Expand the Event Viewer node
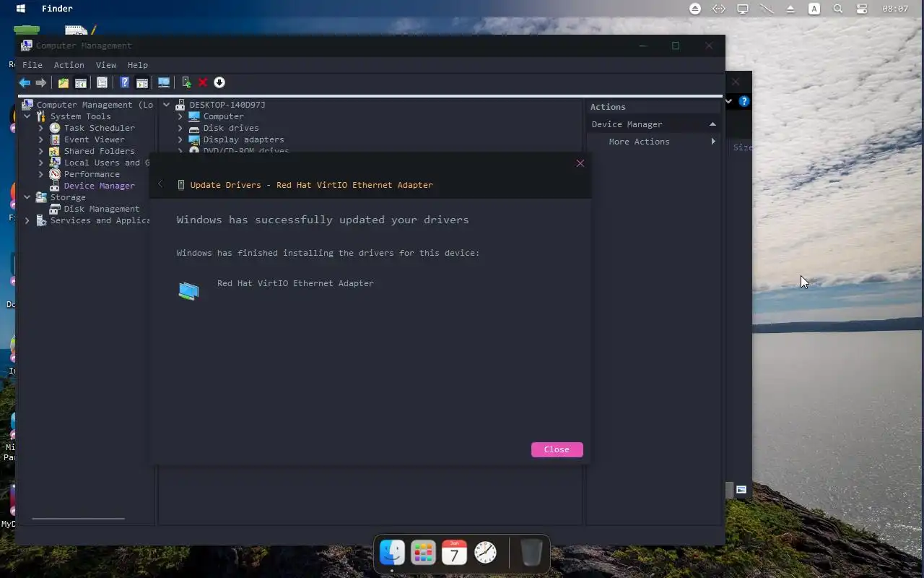The height and width of the screenshot is (578, 924). click(x=41, y=139)
